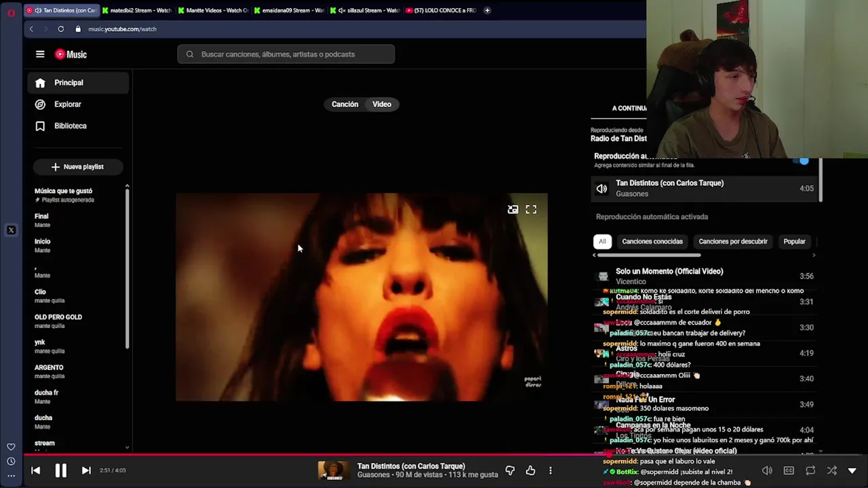Screen dimensions: 868x488
Task: Toggle the Reproducción automática switch
Action: (803, 161)
